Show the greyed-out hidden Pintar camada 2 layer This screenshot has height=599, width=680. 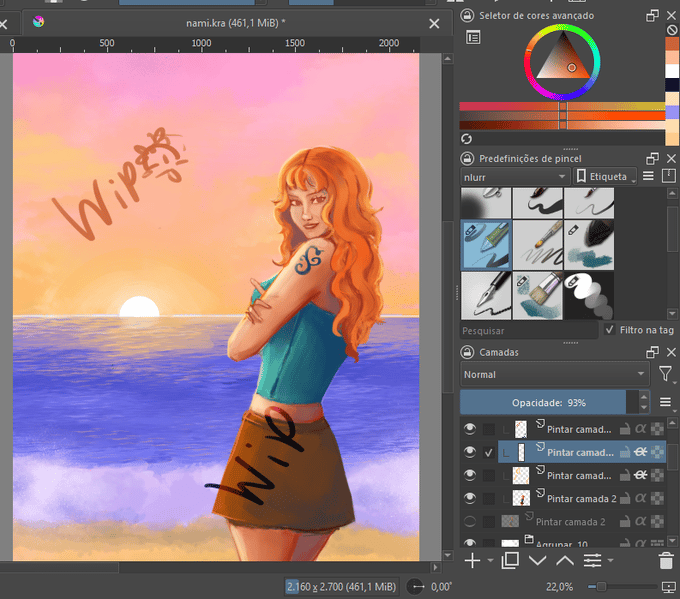[470, 521]
